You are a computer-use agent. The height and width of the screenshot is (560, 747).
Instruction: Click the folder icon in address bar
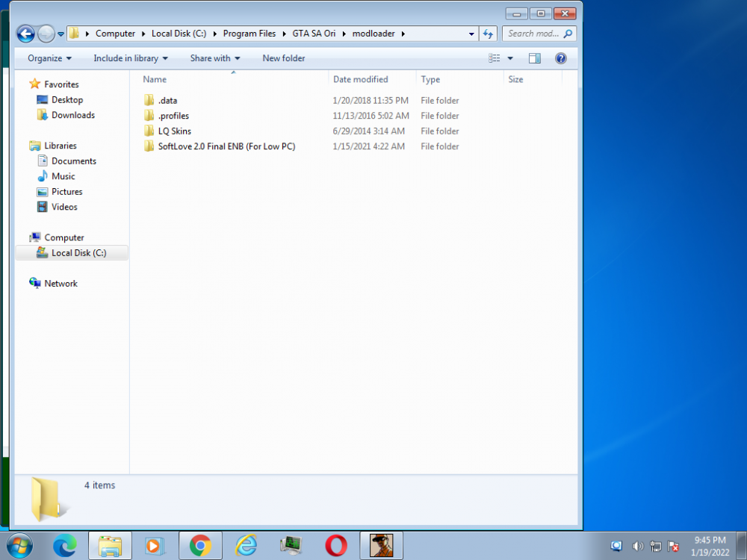pos(74,34)
